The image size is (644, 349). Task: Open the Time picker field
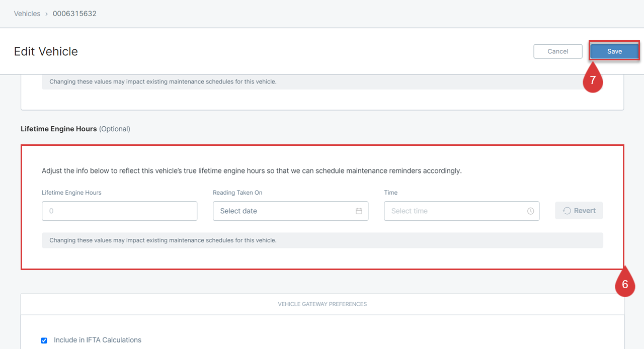point(462,211)
